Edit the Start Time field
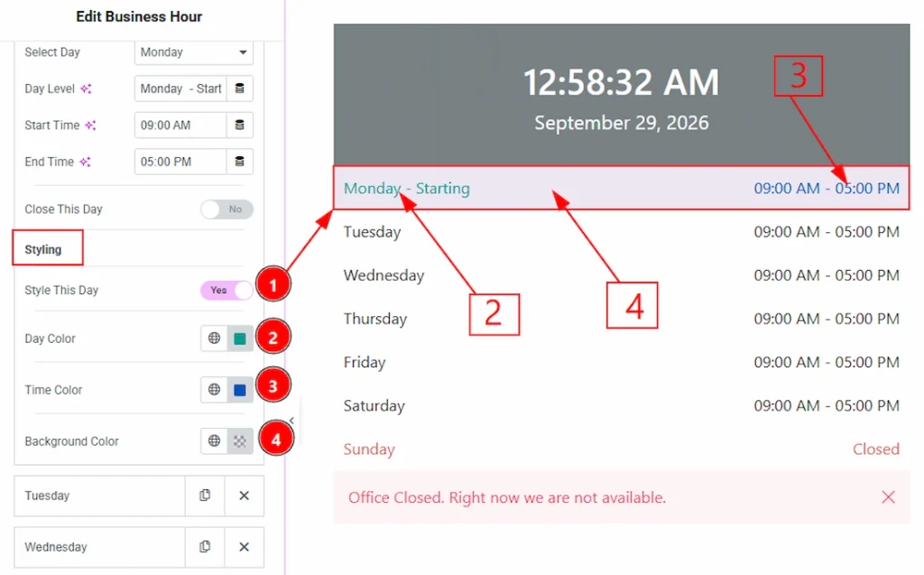Viewport: 924px width, 575px height. [x=180, y=125]
